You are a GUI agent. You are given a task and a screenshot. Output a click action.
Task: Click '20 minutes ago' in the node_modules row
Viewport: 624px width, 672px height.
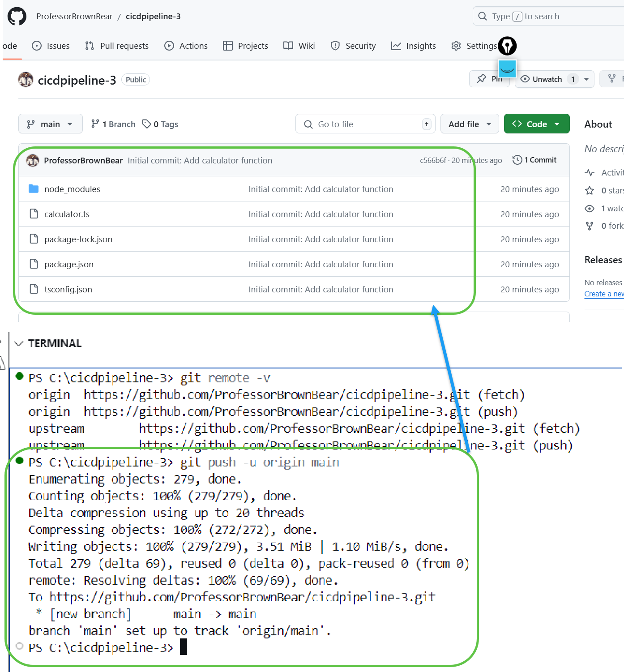click(x=530, y=189)
